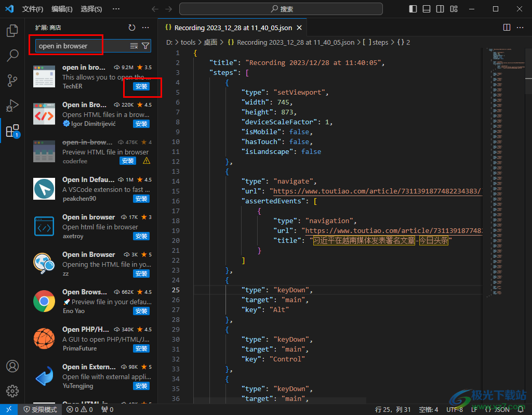Open the Search view in activity bar

coord(12,56)
